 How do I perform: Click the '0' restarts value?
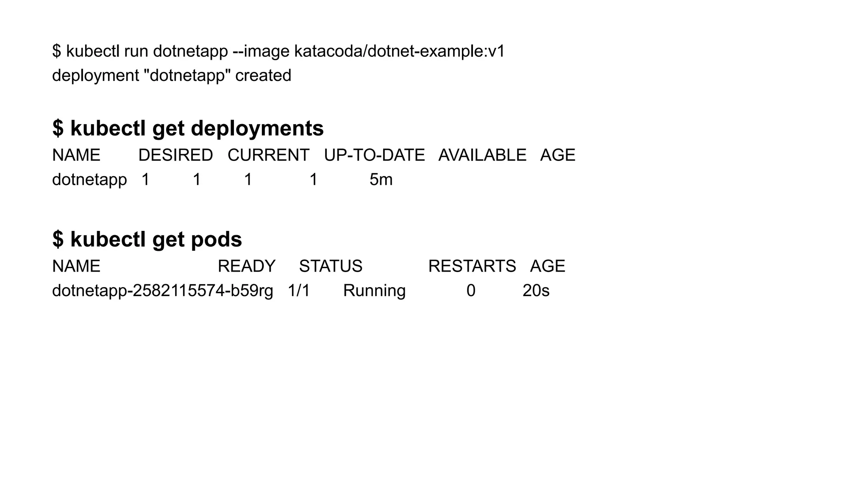click(x=471, y=291)
